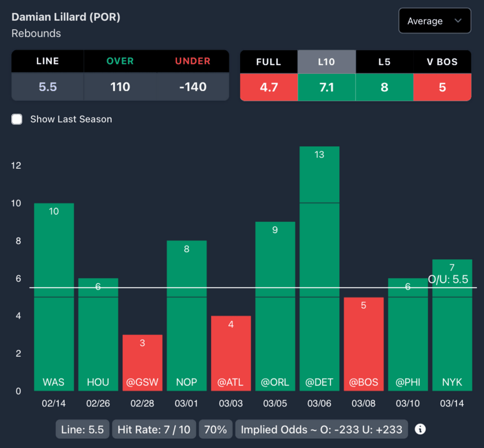This screenshot has height=448, width=484.
Task: Click the red @BOS 03/08 bar
Action: point(363,344)
